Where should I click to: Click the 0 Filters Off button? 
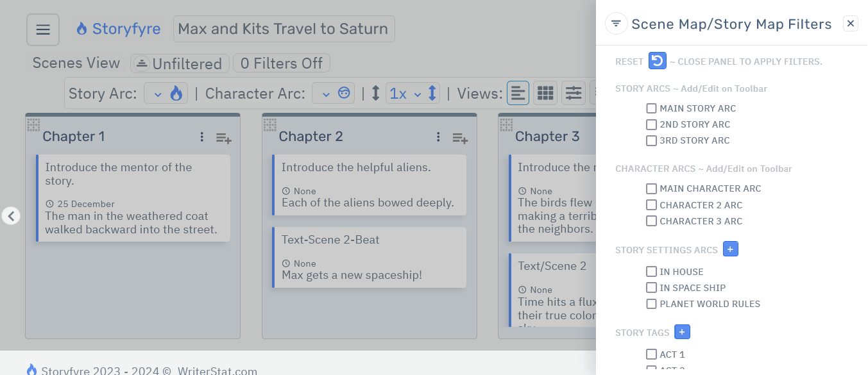pos(281,63)
